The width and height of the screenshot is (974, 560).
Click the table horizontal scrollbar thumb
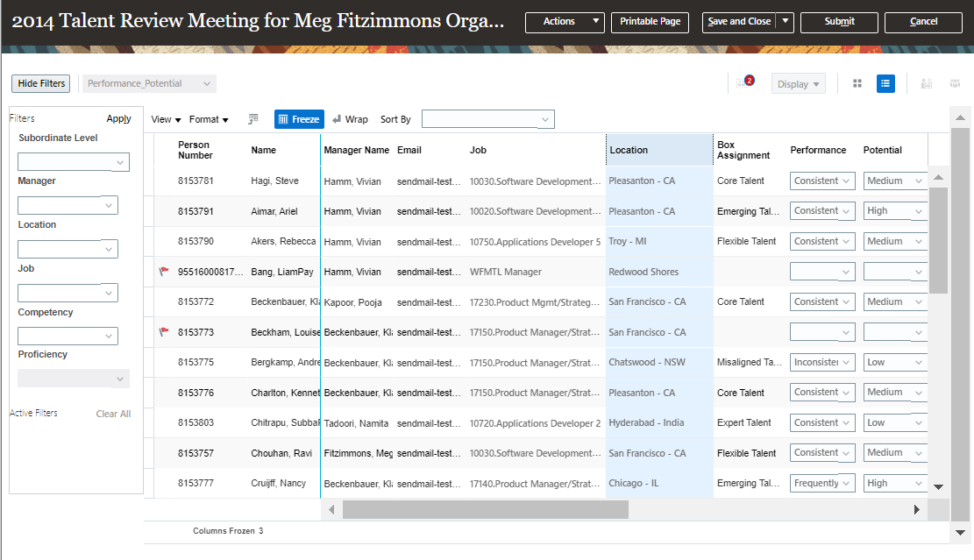tap(486, 510)
